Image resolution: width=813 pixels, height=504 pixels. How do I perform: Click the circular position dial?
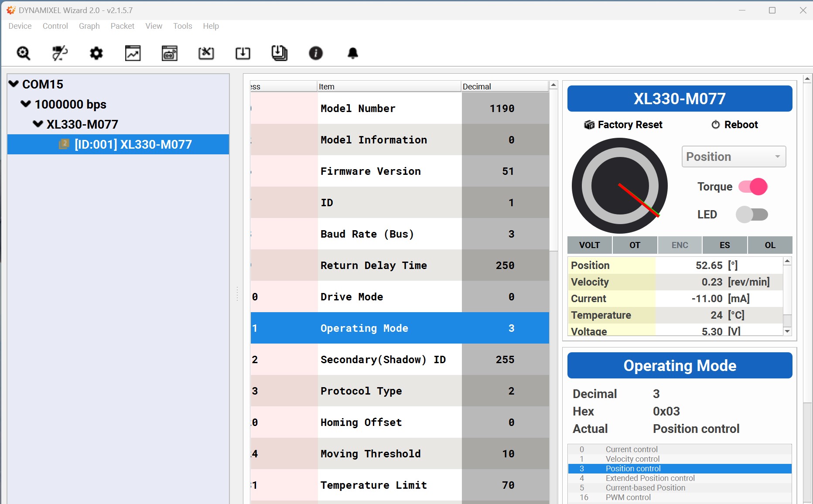[620, 186]
